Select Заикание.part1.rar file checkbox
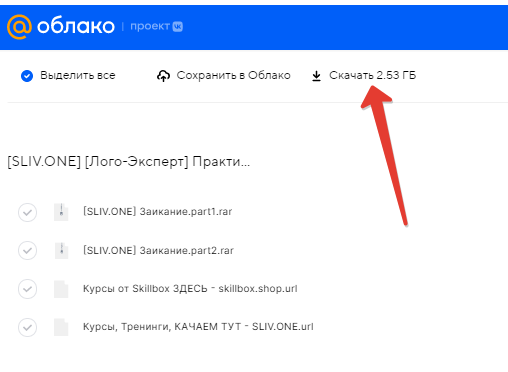Screen dimensions: 508x372 point(28,212)
